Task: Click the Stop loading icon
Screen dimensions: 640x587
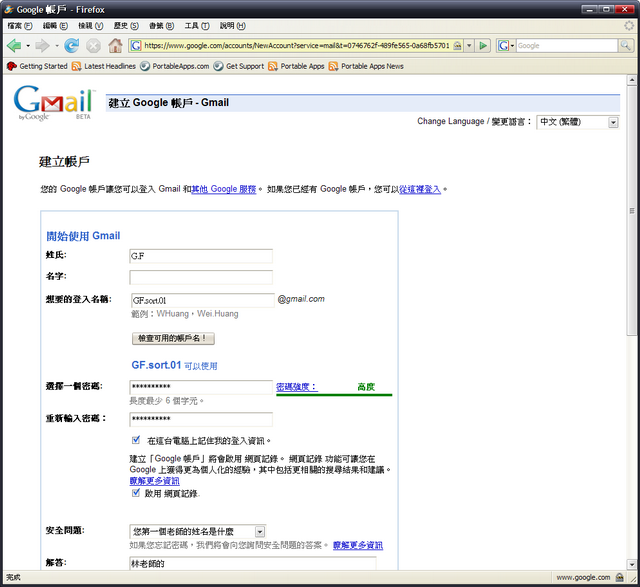Action: pyautogui.click(x=93, y=45)
